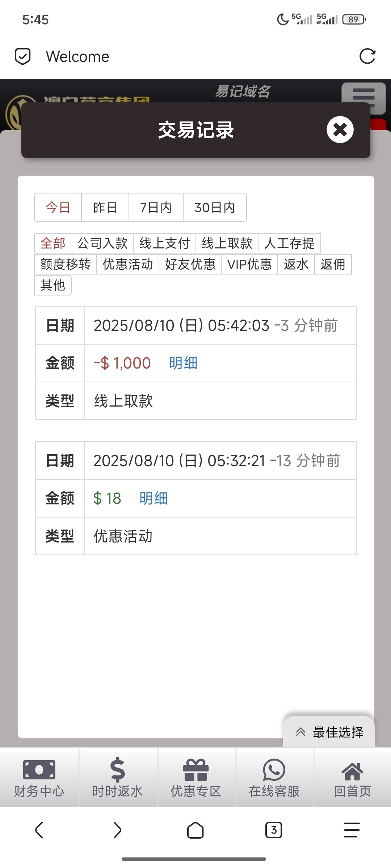Switch to 昨日 date filter
The height and width of the screenshot is (868, 391).
[105, 208]
